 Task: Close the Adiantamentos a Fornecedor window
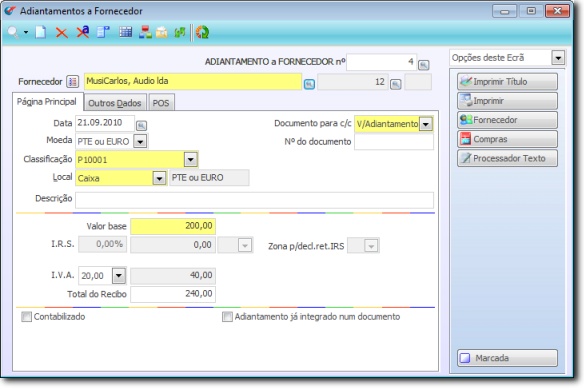pos(557,11)
